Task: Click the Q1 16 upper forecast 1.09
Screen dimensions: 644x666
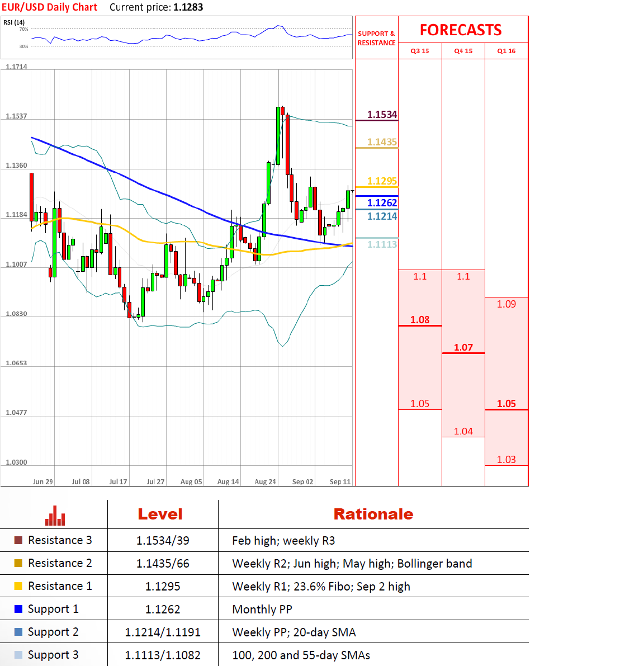Action: (506, 304)
